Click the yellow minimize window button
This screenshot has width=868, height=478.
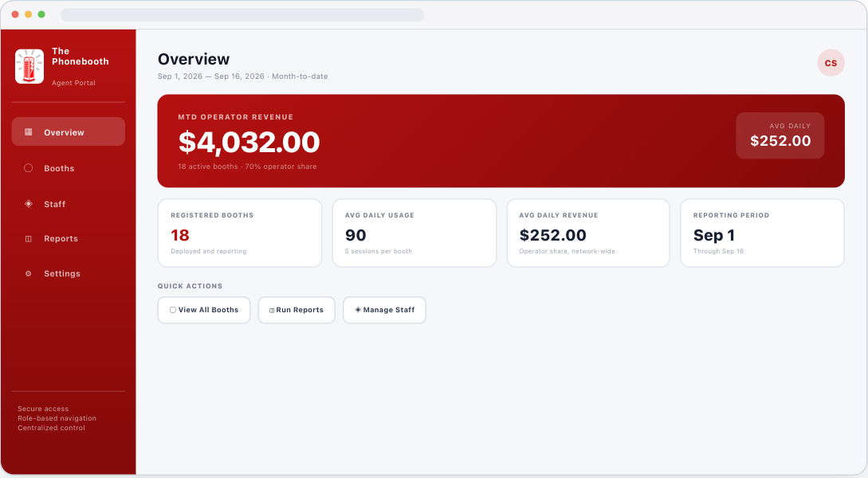point(28,14)
